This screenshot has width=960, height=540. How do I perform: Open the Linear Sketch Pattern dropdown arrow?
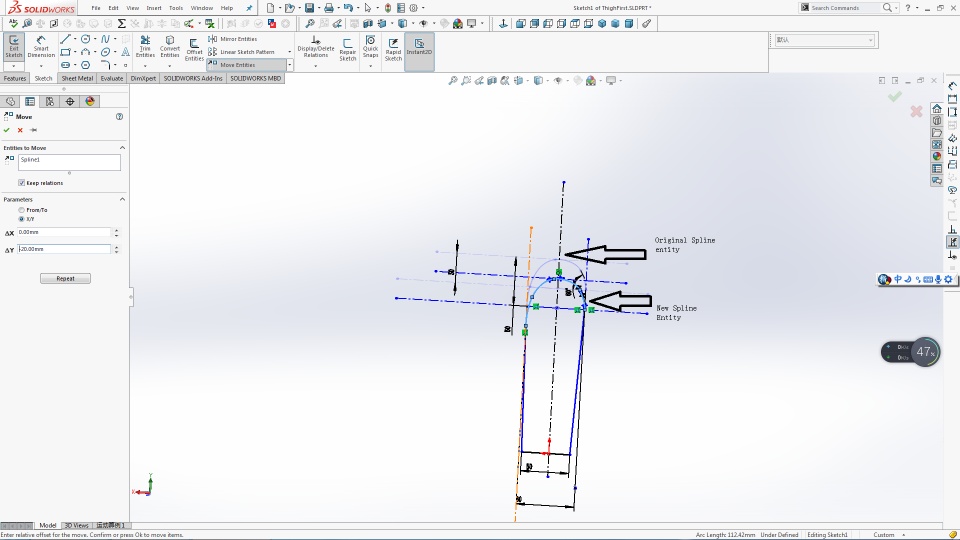290,52
